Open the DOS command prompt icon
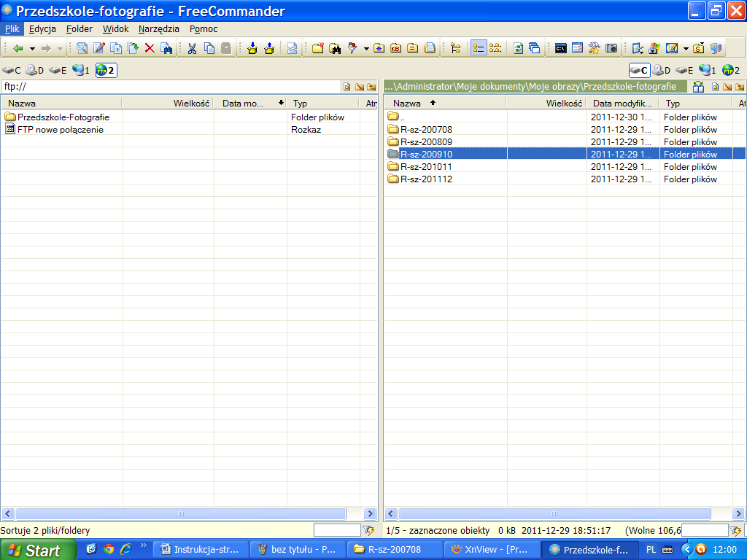Image resolution: width=747 pixels, height=560 pixels. pyautogui.click(x=561, y=48)
